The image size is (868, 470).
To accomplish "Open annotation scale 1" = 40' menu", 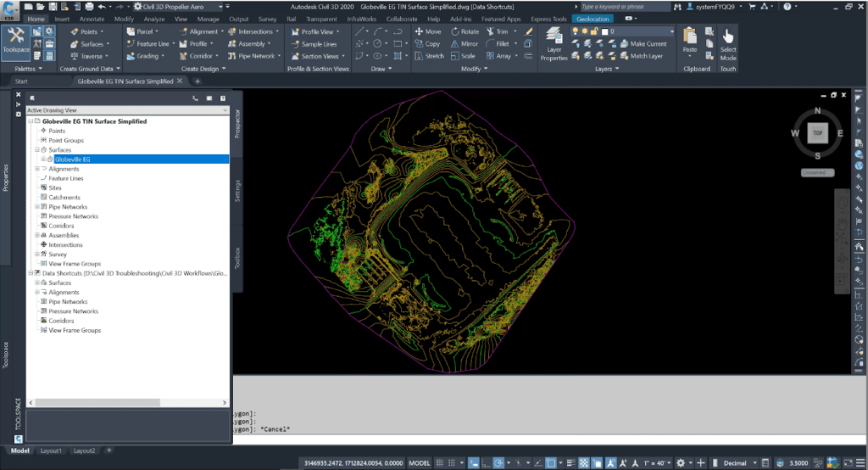I will 658,463.
